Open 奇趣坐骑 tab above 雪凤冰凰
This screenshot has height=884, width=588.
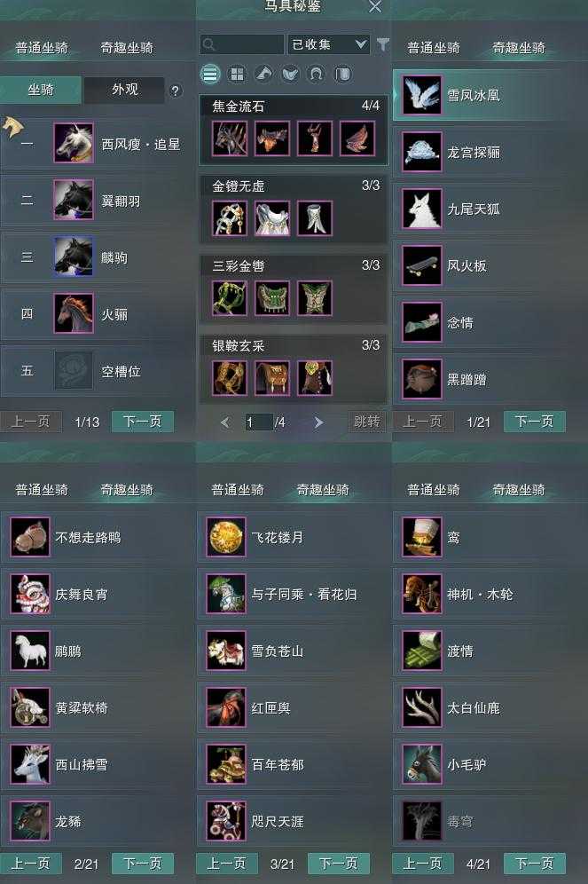point(519,48)
